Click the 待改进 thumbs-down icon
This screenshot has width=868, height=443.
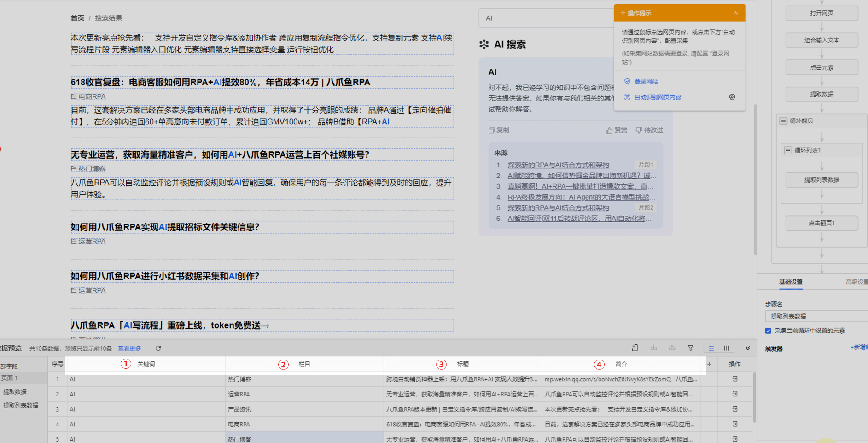click(639, 130)
